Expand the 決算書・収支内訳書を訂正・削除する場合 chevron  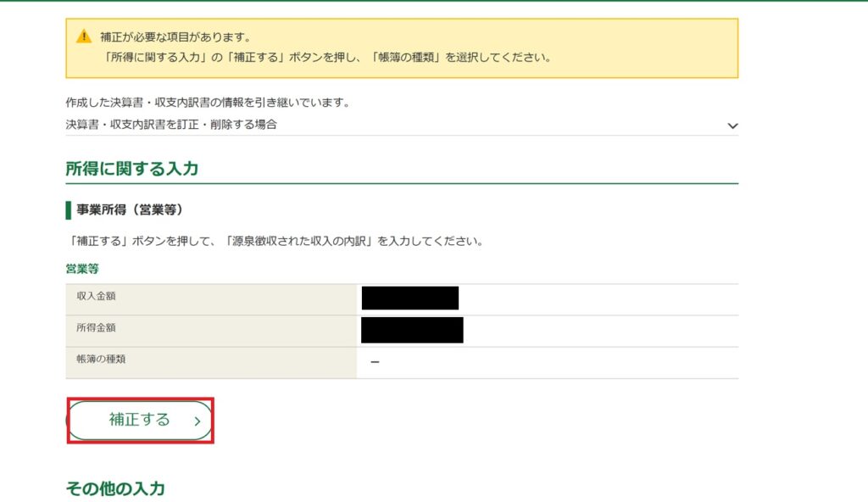pyautogui.click(x=732, y=126)
